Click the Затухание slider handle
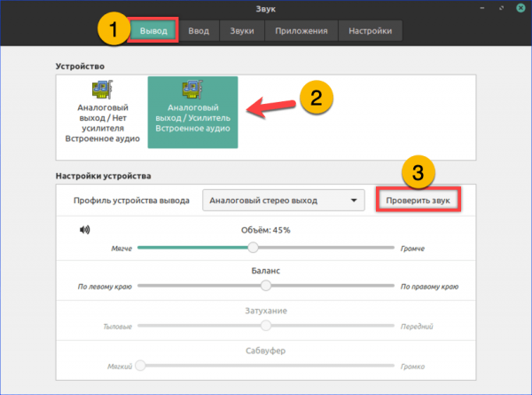Viewport: 532px width, 395px height. [266, 326]
